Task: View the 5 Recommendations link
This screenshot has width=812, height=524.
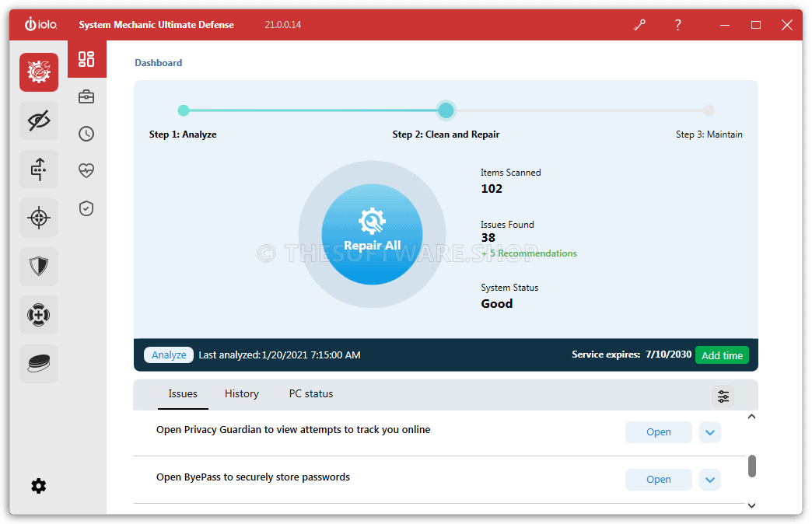Action: [x=529, y=253]
